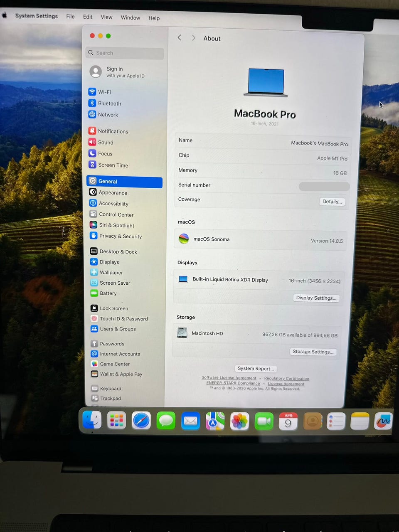
Task: Open Accessibility settings
Action: click(109, 204)
